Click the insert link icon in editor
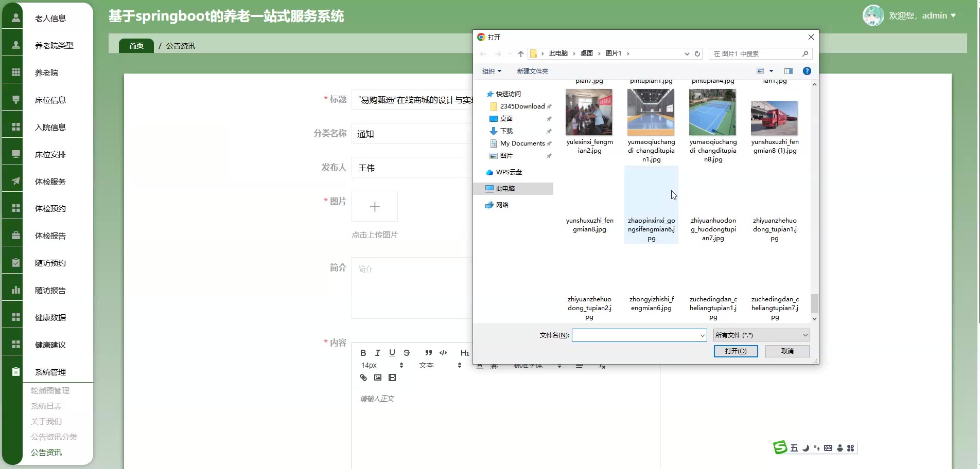The width and height of the screenshot is (980, 469). pyautogui.click(x=363, y=377)
